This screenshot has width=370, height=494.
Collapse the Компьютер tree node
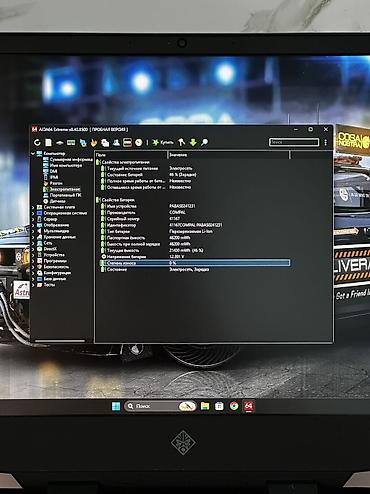tap(33, 154)
